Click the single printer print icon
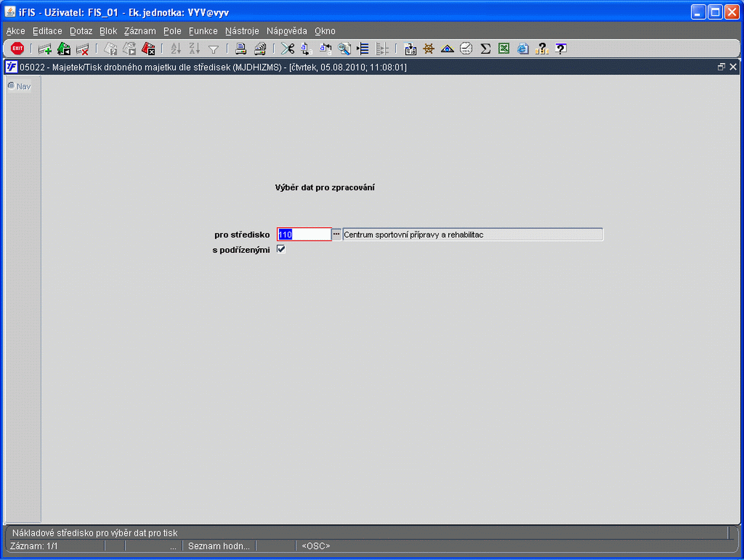 (x=241, y=49)
